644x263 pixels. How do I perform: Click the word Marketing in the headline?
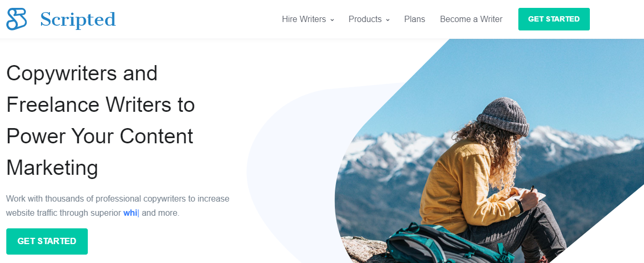click(52, 168)
